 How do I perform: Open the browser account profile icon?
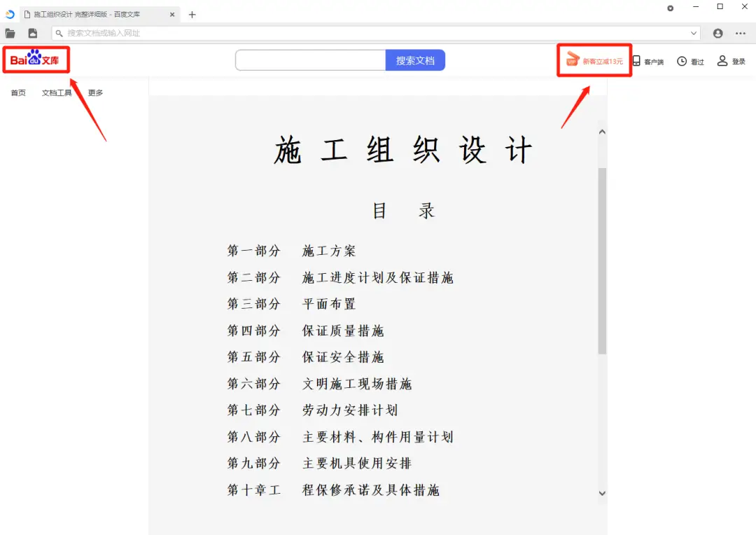click(x=717, y=33)
